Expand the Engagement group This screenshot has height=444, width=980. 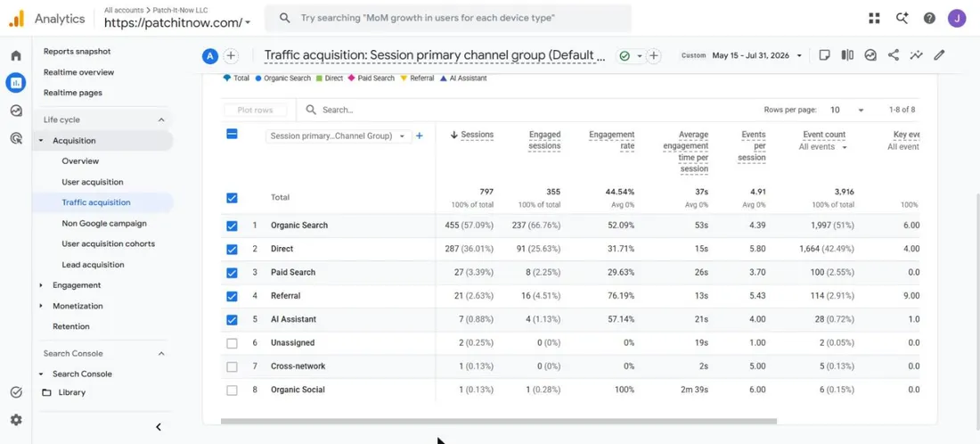[41, 285]
